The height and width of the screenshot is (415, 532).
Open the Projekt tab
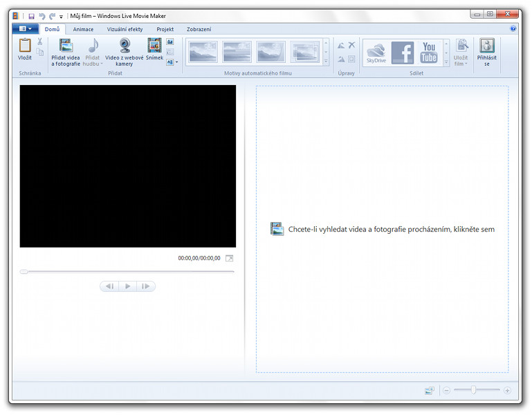pos(165,29)
